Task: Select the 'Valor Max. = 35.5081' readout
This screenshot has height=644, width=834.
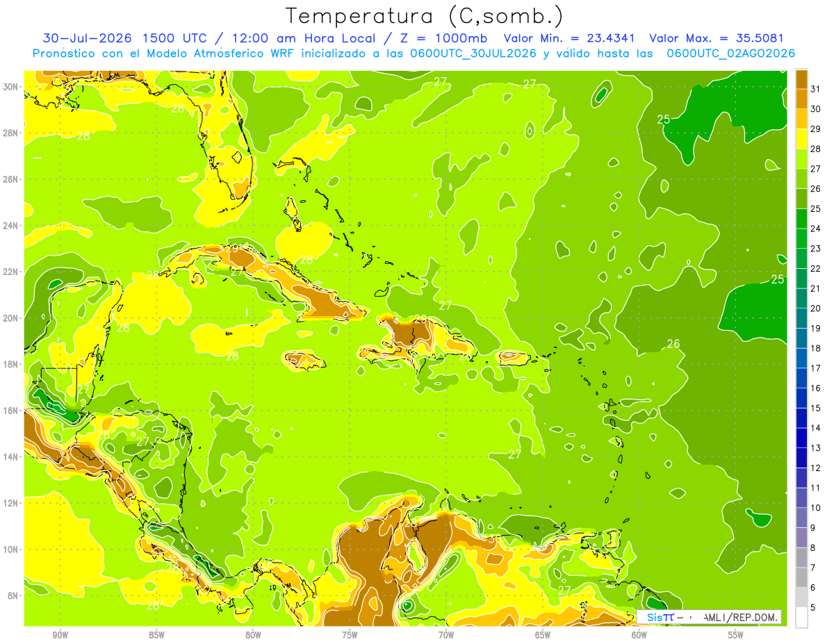Action: pos(717,38)
